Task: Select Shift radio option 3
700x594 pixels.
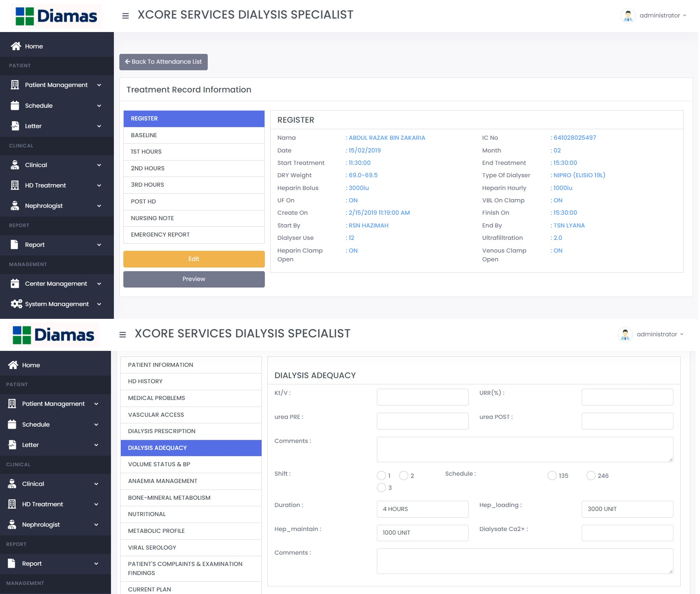Action: [x=381, y=488]
